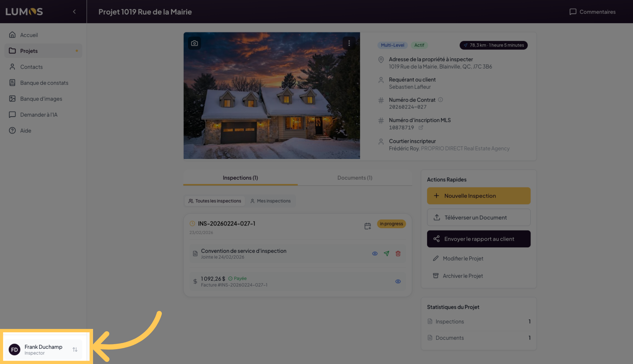Expand the Frank Duchamp user account switcher
The width and height of the screenshot is (633, 364).
(74, 350)
